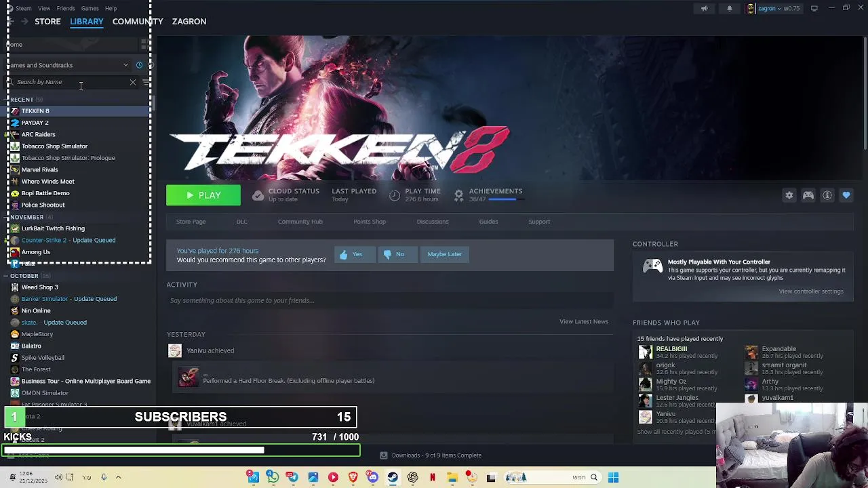Click the Achievements gear icon
This screenshot has width=868, height=488.
tap(459, 195)
